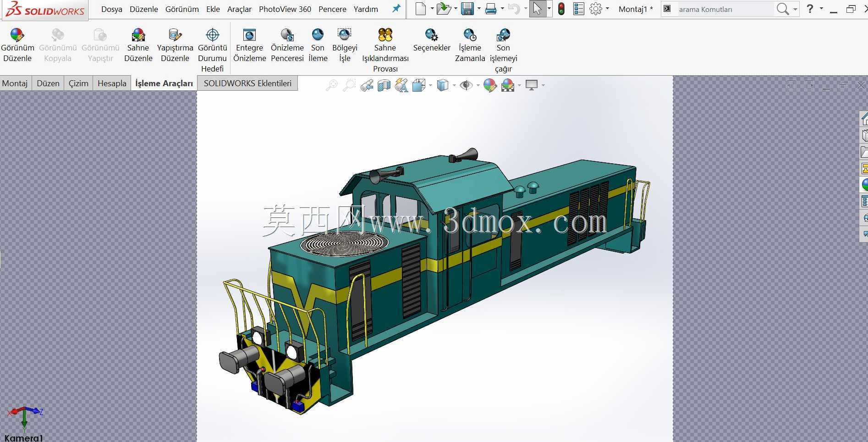Screen dimensions: 868x442
Task: Click the previous view icon
Action: pos(367,85)
